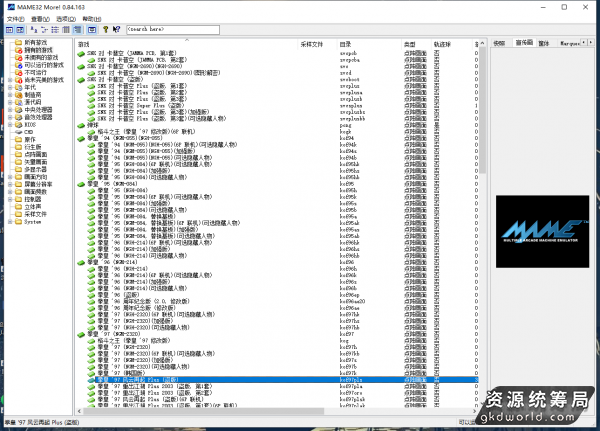Select the grouped view toolbar icon
Screen dimensions: 600x431
point(77,29)
